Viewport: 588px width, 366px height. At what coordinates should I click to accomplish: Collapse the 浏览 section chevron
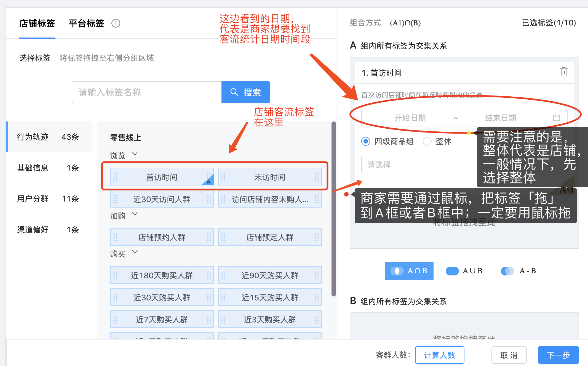135,154
